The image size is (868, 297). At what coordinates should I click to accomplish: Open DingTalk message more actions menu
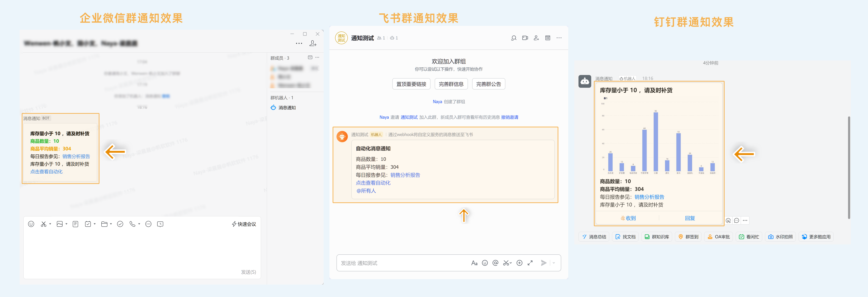click(745, 220)
